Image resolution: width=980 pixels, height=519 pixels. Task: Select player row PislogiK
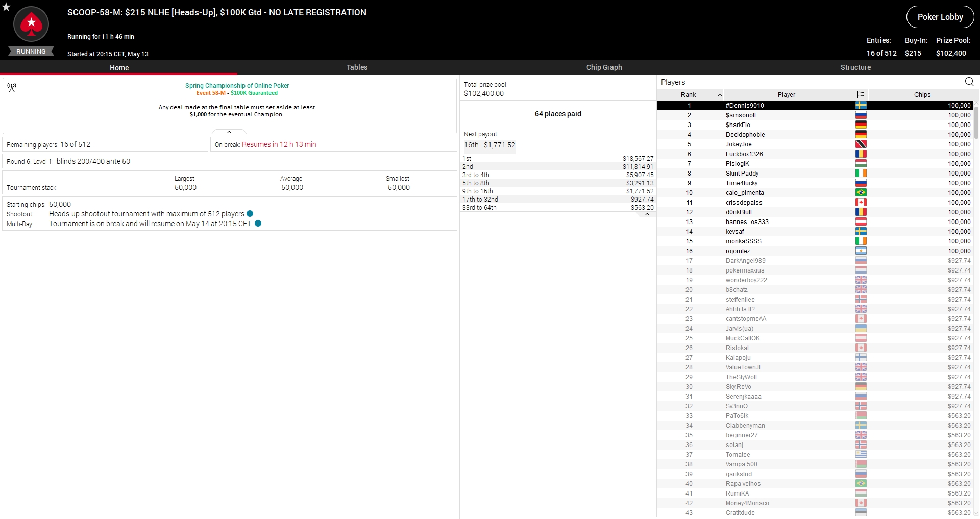pos(815,164)
